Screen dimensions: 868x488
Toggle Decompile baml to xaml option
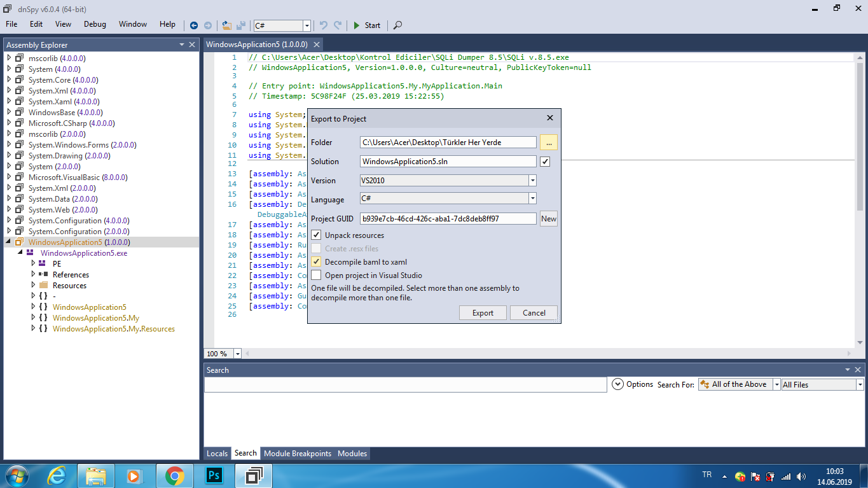tap(316, 262)
